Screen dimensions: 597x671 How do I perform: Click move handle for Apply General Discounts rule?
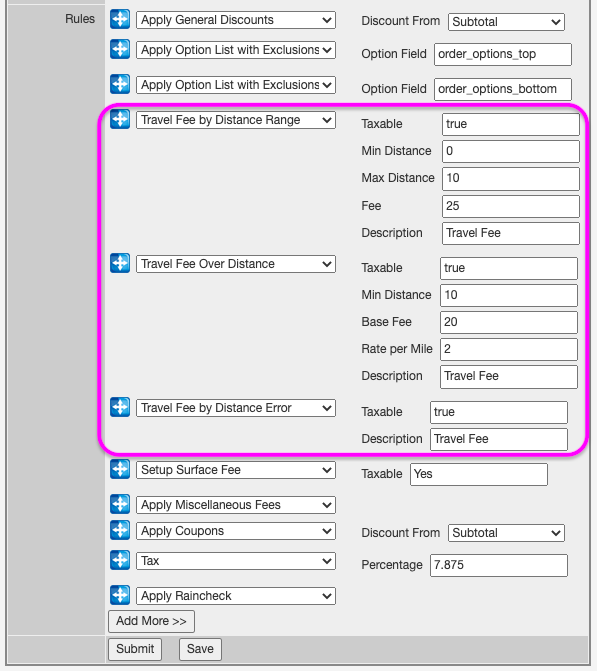pyautogui.click(x=120, y=19)
